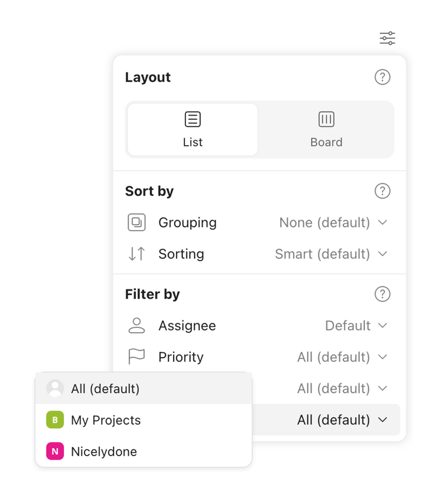Click the Filter by help icon

tap(383, 295)
